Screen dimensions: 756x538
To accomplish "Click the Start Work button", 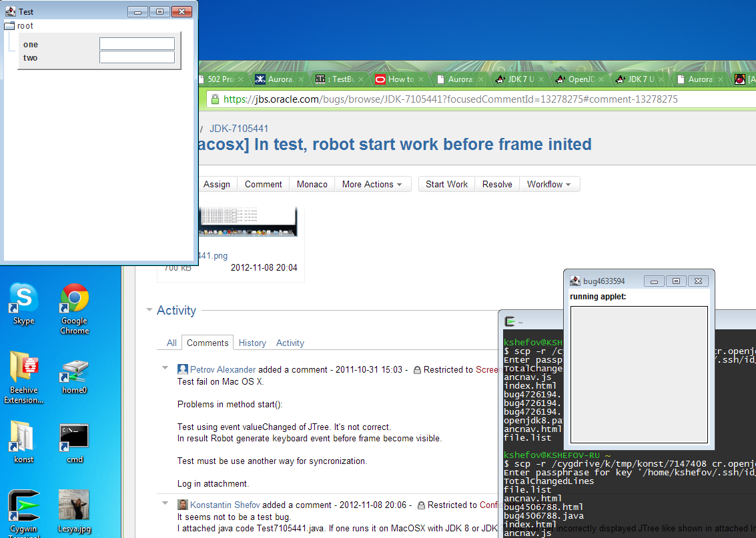I will (x=446, y=184).
